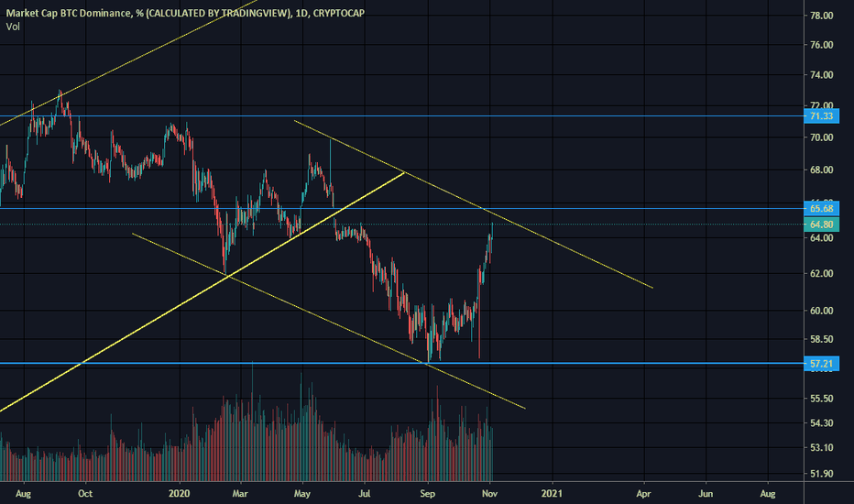Click the 70.00 price axis value
This screenshot has width=854, height=504.
821,137
